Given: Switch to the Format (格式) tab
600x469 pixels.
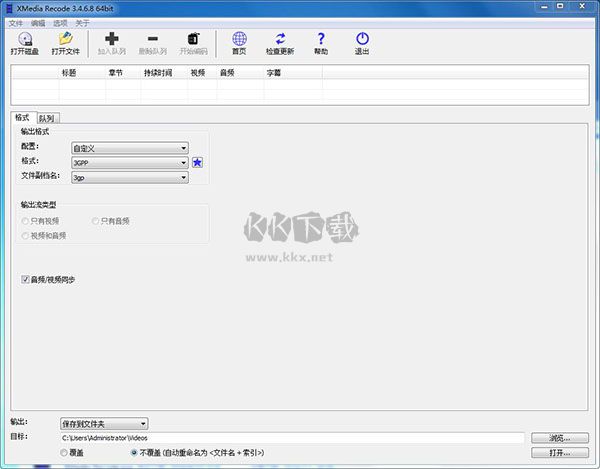Looking at the screenshot, I should (23, 117).
